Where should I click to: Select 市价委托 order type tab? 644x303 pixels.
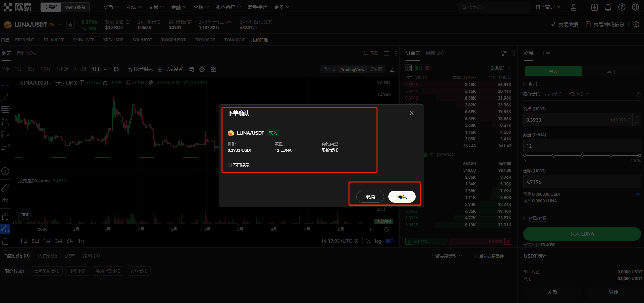click(x=553, y=94)
